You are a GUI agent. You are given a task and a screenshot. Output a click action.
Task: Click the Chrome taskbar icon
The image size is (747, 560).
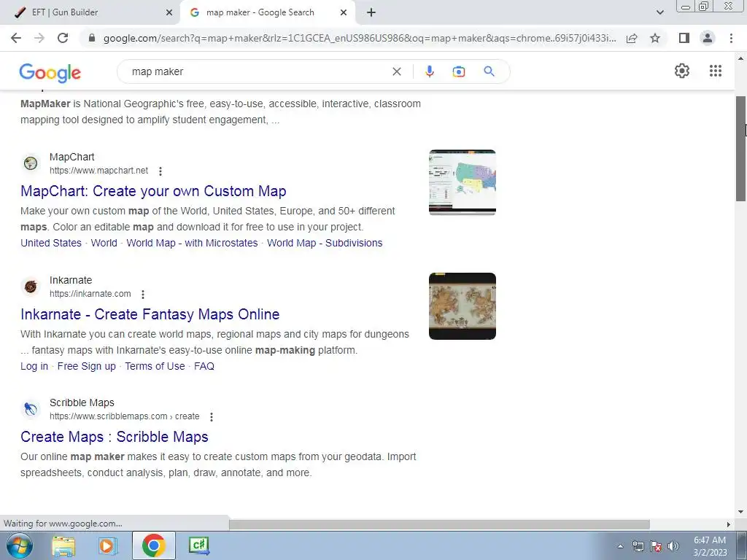click(x=153, y=545)
